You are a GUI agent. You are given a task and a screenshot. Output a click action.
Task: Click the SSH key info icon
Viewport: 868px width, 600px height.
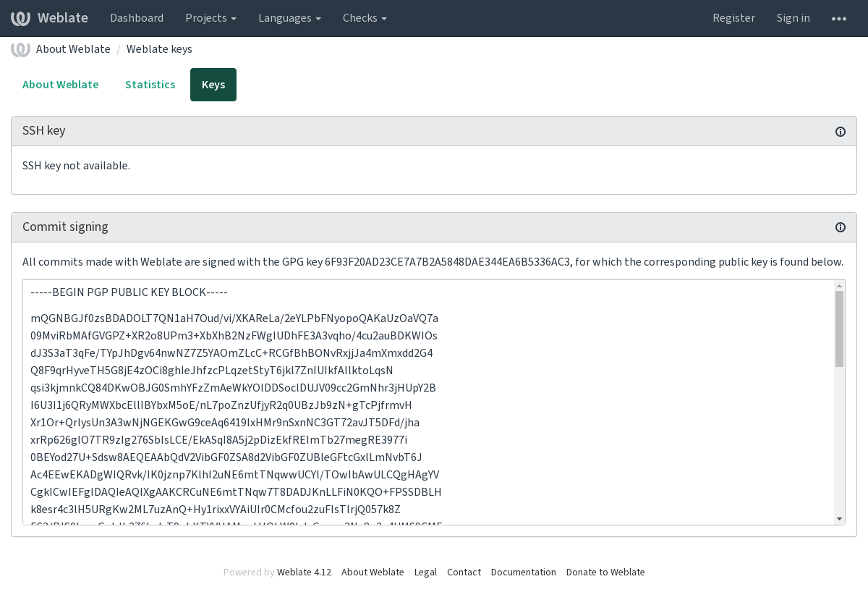pos(841,132)
